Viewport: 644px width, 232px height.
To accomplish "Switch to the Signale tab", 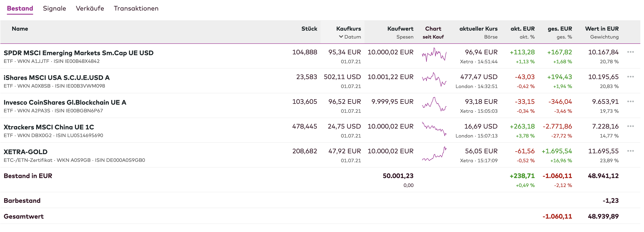I will pos(54,9).
